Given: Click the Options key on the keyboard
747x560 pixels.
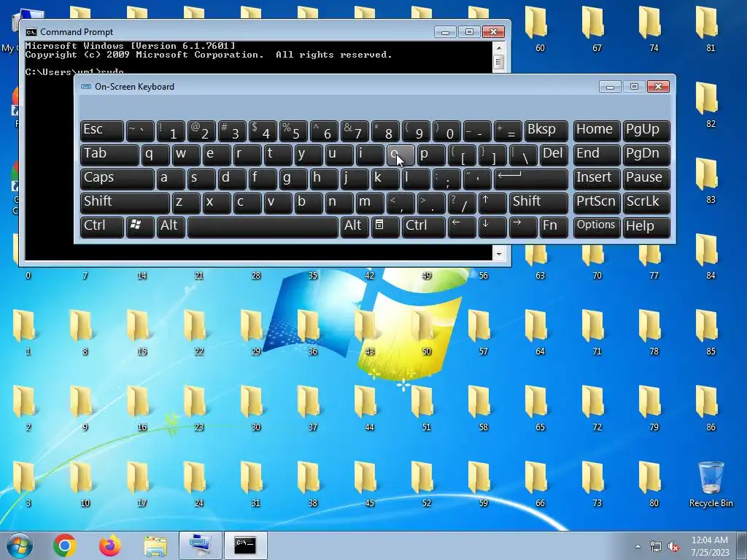Looking at the screenshot, I should (x=597, y=226).
